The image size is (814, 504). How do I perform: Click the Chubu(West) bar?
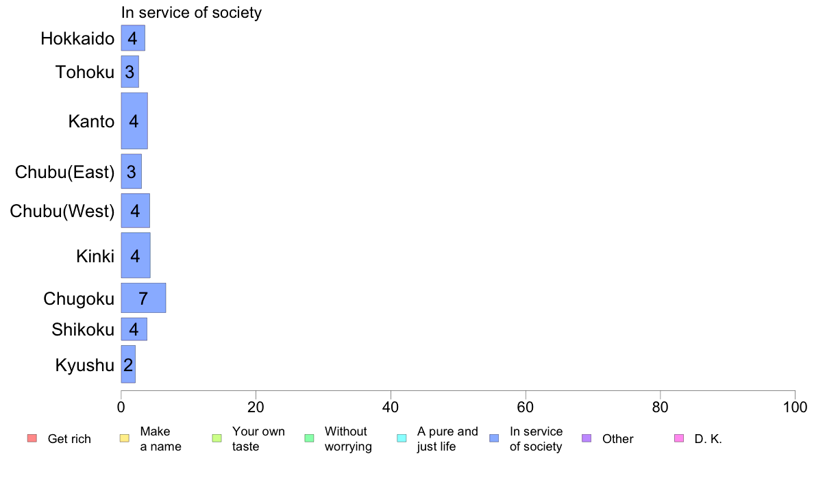coord(136,211)
